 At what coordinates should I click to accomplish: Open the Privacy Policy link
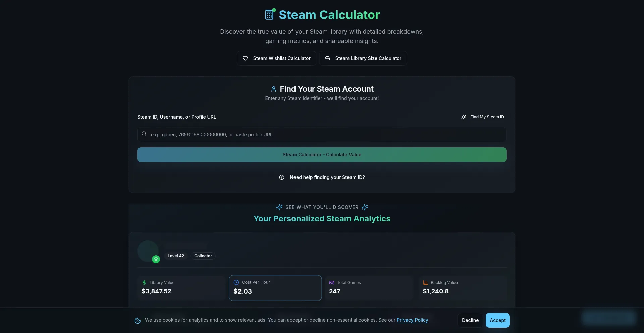[412, 320]
